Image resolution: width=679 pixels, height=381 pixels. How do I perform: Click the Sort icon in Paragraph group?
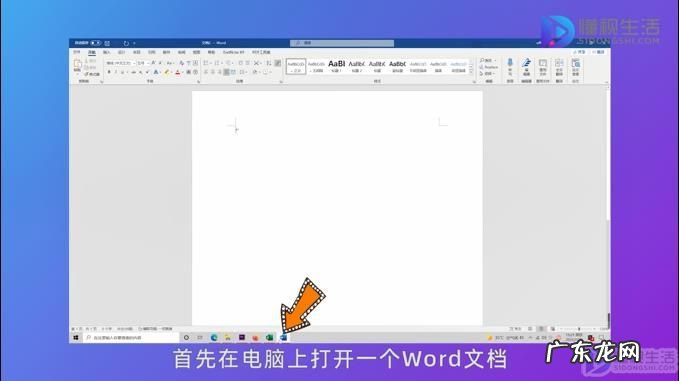point(268,63)
